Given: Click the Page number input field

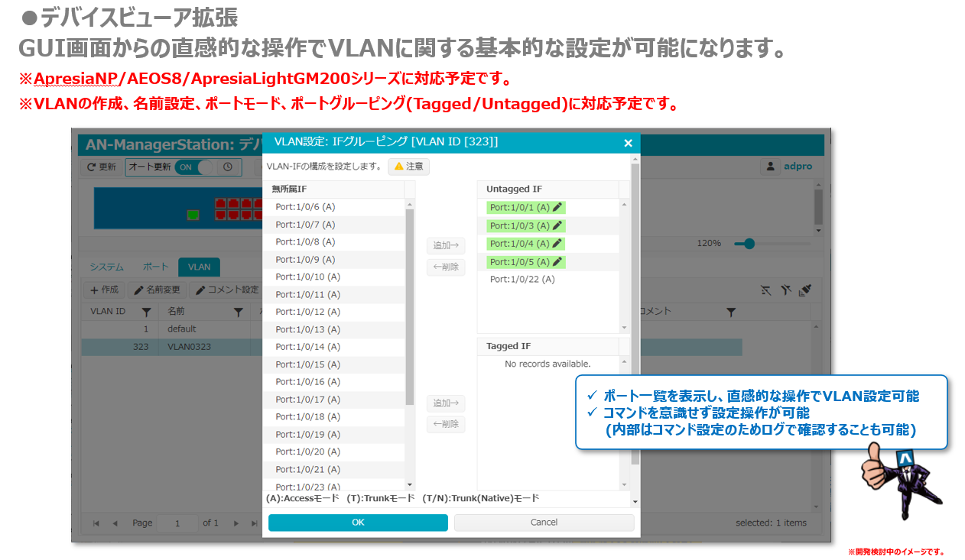Looking at the screenshot, I should click(x=177, y=523).
